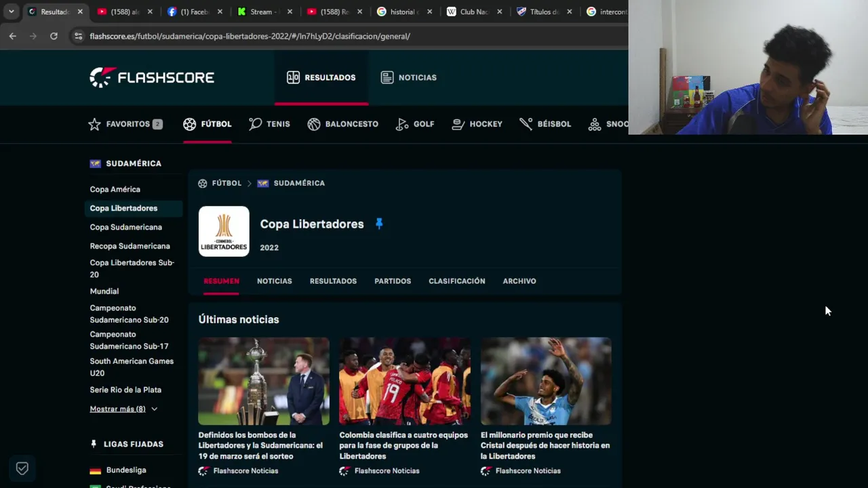Open the Noticias header tab
Image resolution: width=868 pixels, height=488 pixels.
pyautogui.click(x=408, y=77)
